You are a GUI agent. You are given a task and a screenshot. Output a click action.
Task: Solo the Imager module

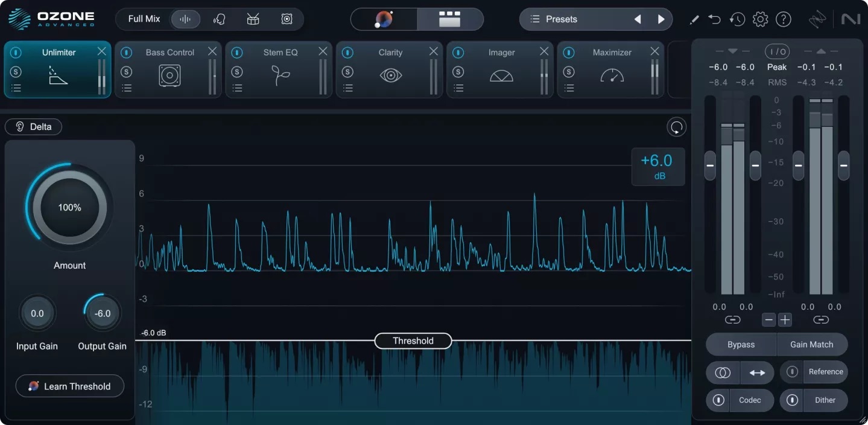click(458, 72)
